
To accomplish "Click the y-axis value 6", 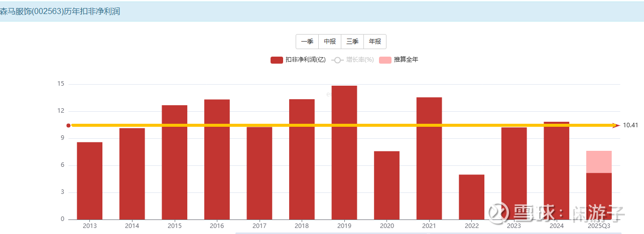I will point(63,165).
